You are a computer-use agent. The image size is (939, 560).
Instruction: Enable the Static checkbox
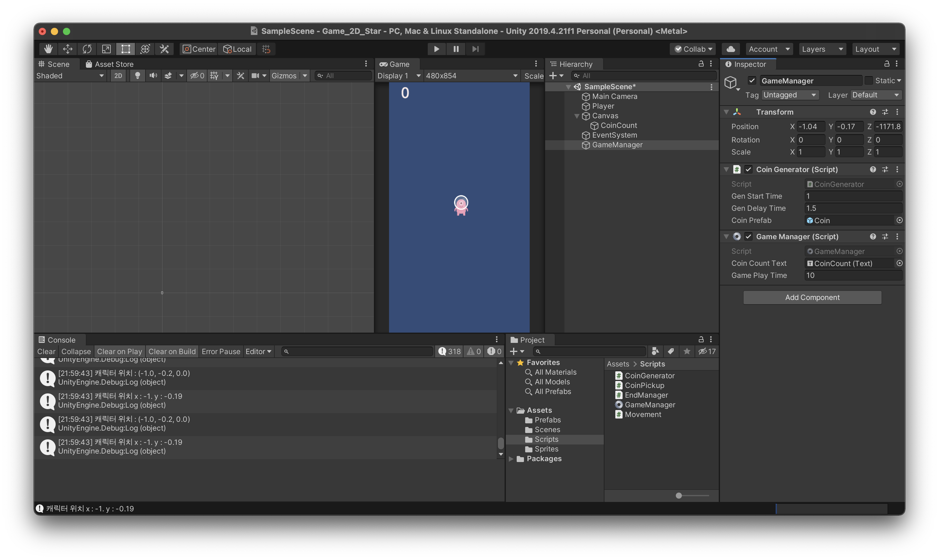(x=869, y=81)
